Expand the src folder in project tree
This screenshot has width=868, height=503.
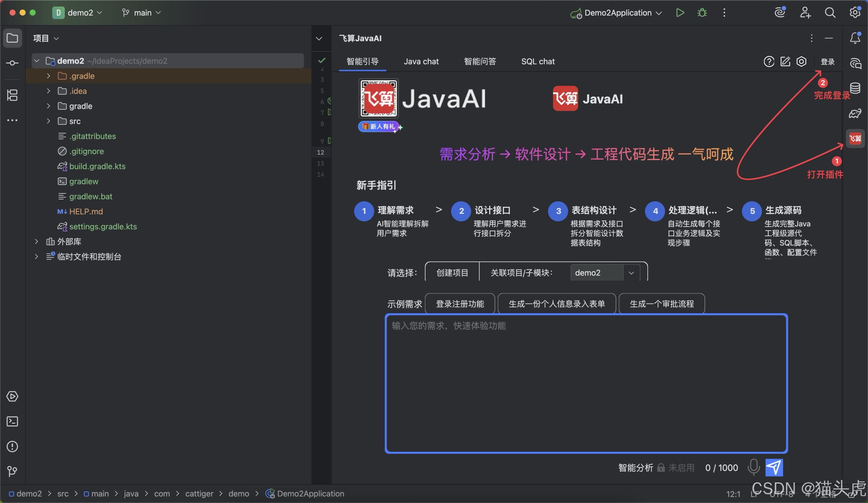coord(48,121)
